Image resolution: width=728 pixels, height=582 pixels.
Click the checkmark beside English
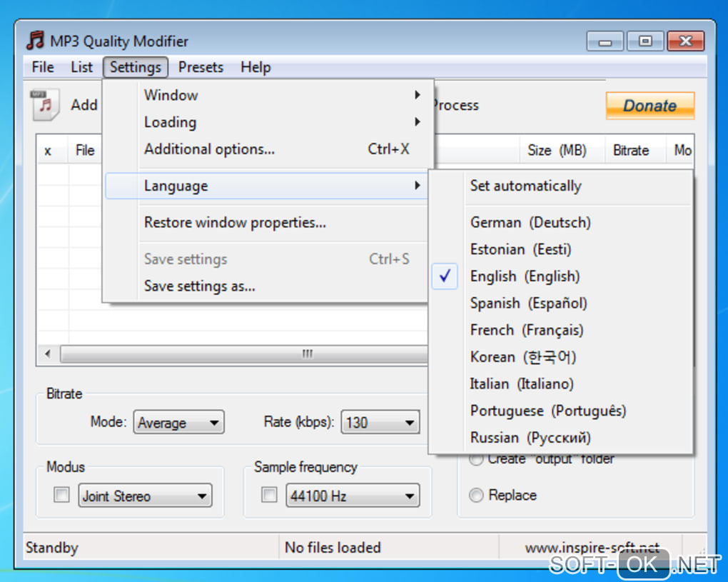445,276
